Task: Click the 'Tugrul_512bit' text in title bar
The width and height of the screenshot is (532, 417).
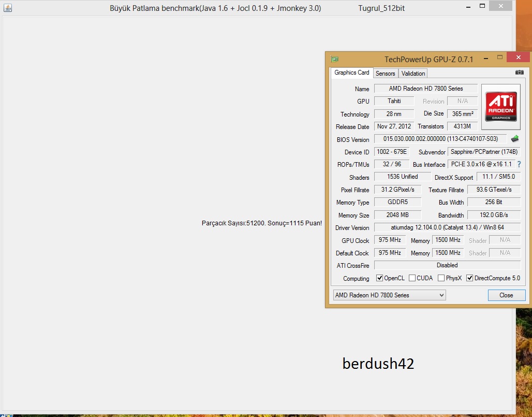Action: pos(381,8)
